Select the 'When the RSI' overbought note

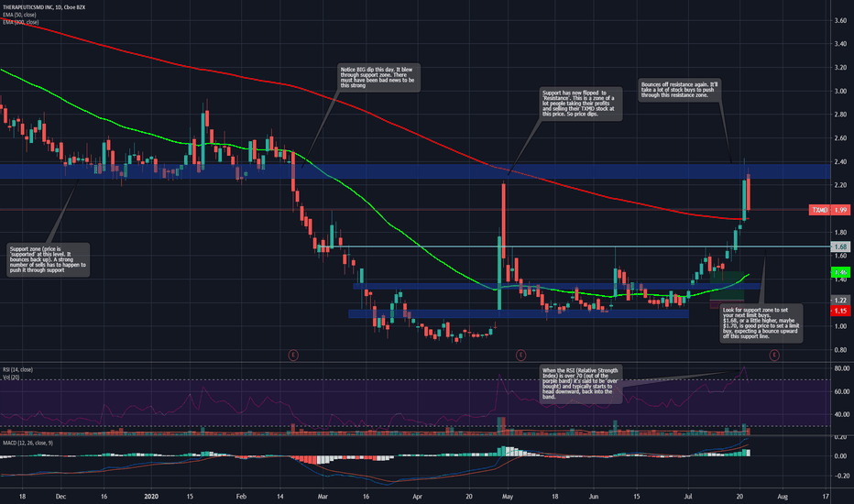coord(581,384)
